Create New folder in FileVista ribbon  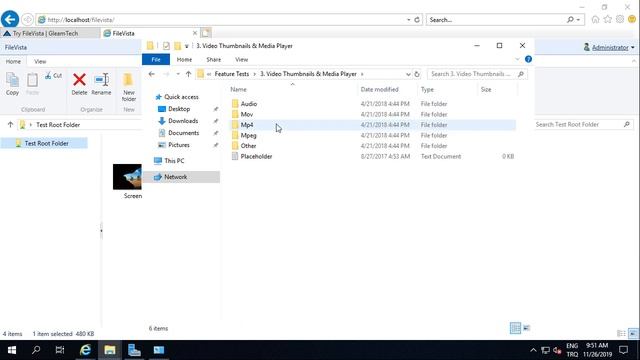coord(129,87)
